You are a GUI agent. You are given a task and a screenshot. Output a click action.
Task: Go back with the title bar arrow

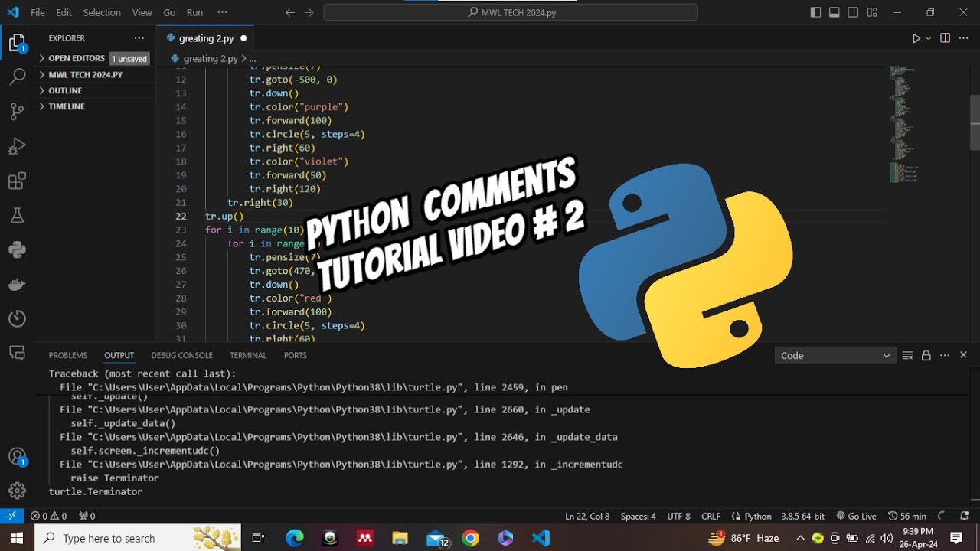pos(289,12)
